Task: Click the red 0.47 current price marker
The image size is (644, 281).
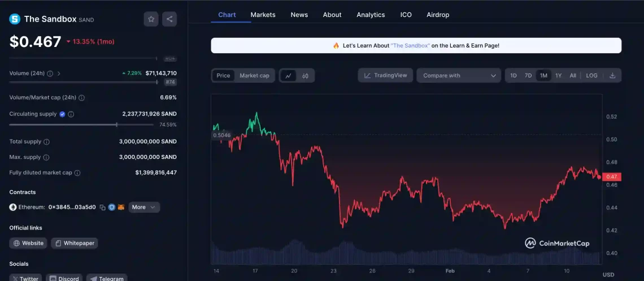Action: (612, 177)
